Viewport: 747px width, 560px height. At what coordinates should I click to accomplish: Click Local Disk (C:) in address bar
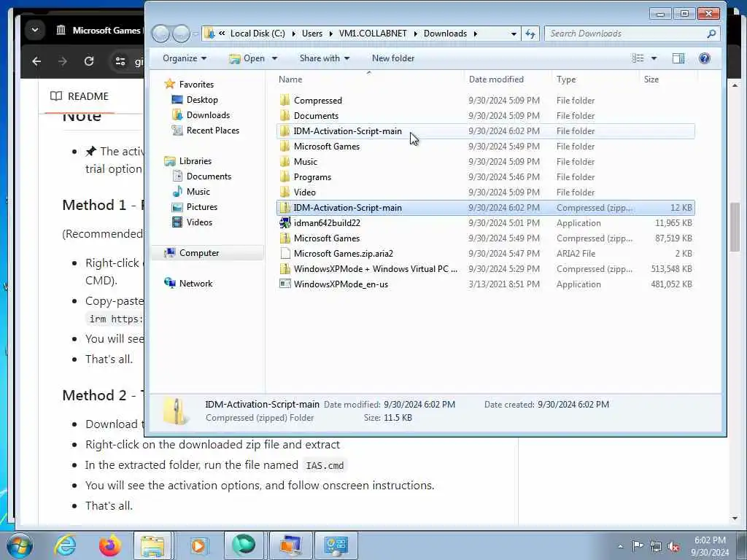258,34
